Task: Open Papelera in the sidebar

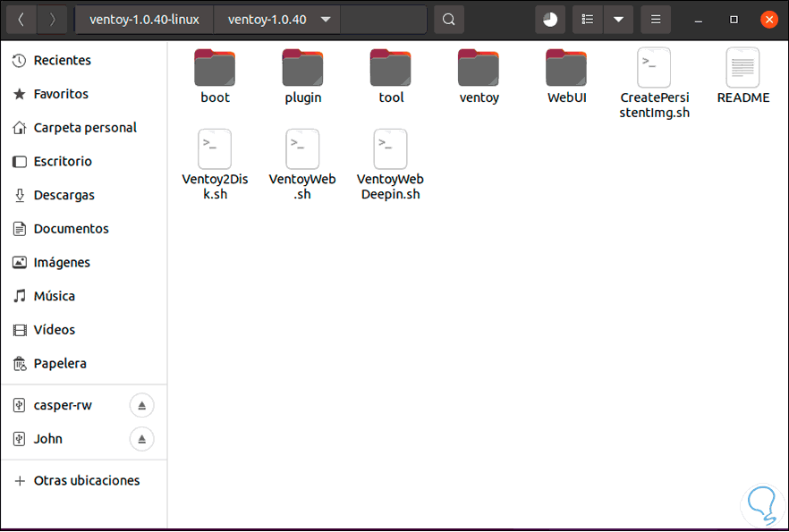Action: coord(83,364)
